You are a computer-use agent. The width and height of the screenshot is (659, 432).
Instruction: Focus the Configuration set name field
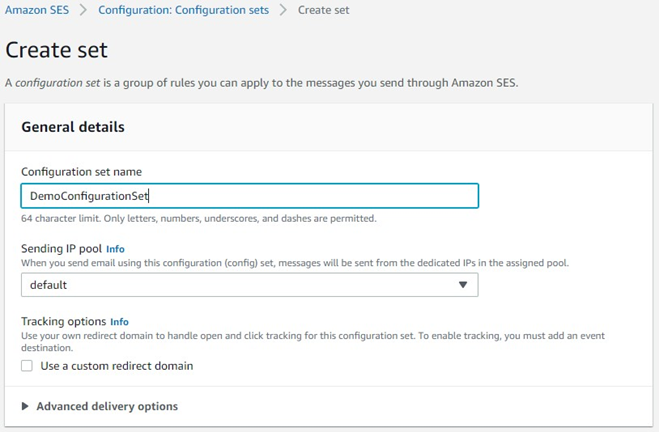tap(249, 196)
